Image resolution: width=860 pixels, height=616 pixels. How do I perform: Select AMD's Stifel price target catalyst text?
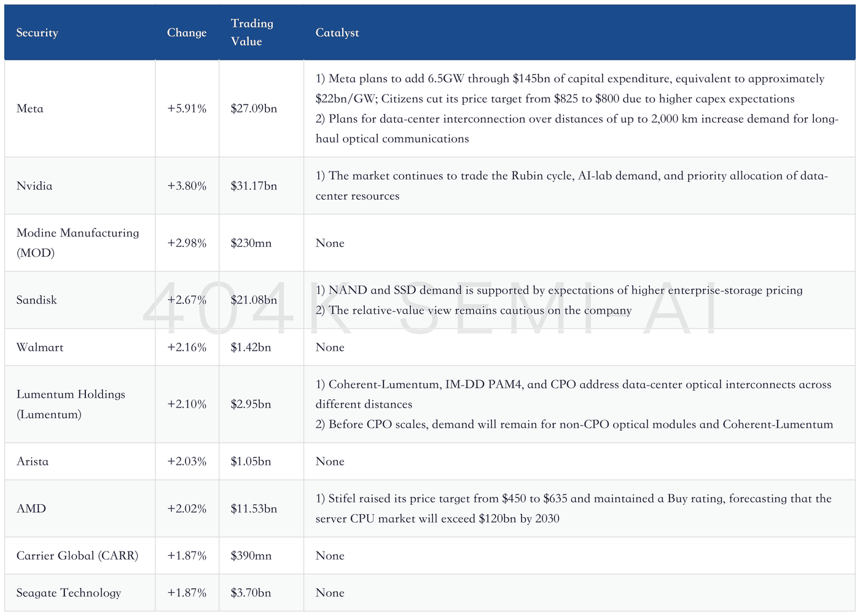(x=574, y=509)
